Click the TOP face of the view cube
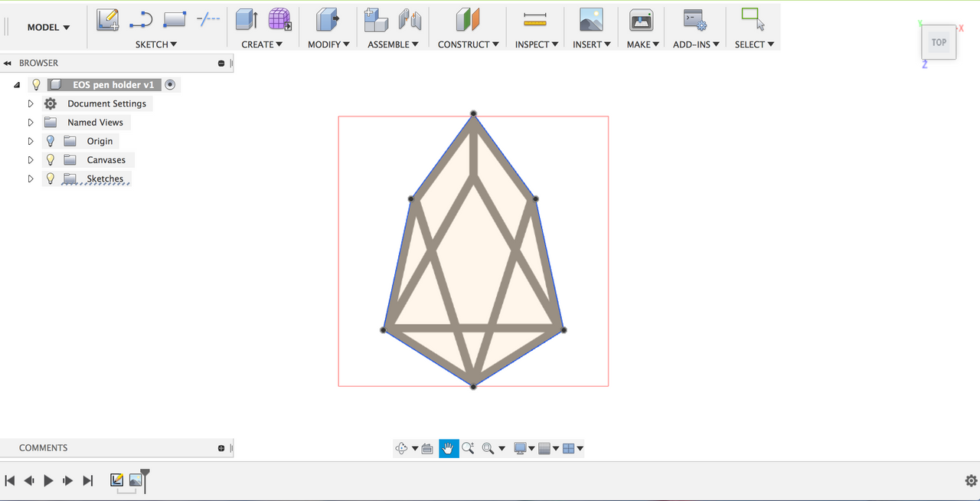This screenshot has width=980, height=501. 939,43
